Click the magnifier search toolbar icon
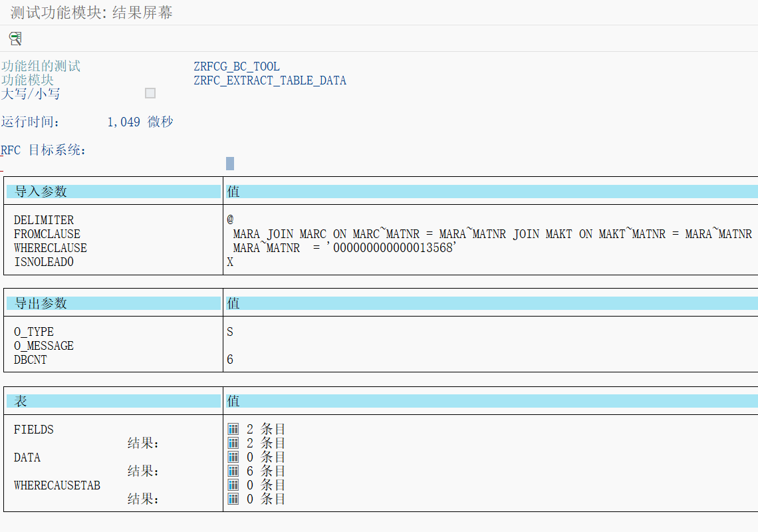This screenshot has width=758, height=532. point(15,39)
